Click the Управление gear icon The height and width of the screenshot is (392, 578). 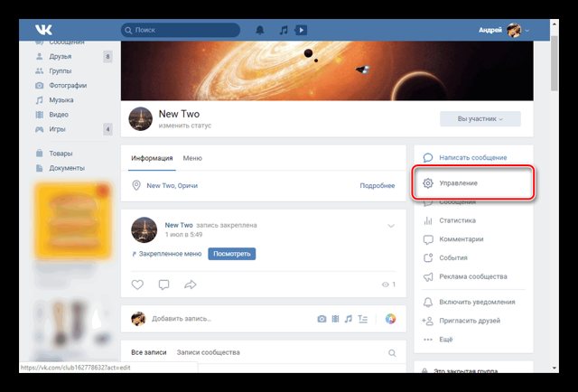pyautogui.click(x=428, y=183)
